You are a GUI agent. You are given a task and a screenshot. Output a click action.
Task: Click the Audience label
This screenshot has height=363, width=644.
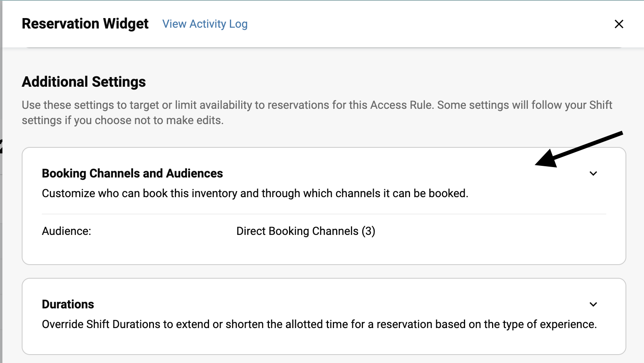coord(66,231)
